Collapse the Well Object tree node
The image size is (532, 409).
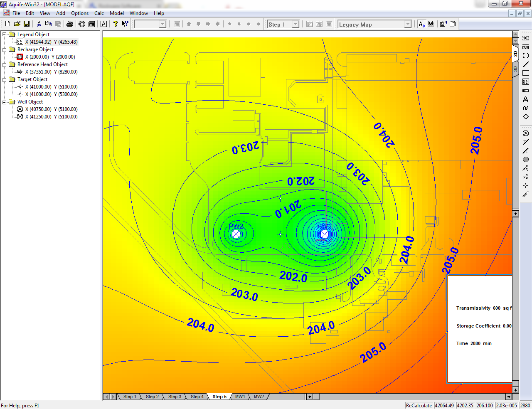(5, 102)
